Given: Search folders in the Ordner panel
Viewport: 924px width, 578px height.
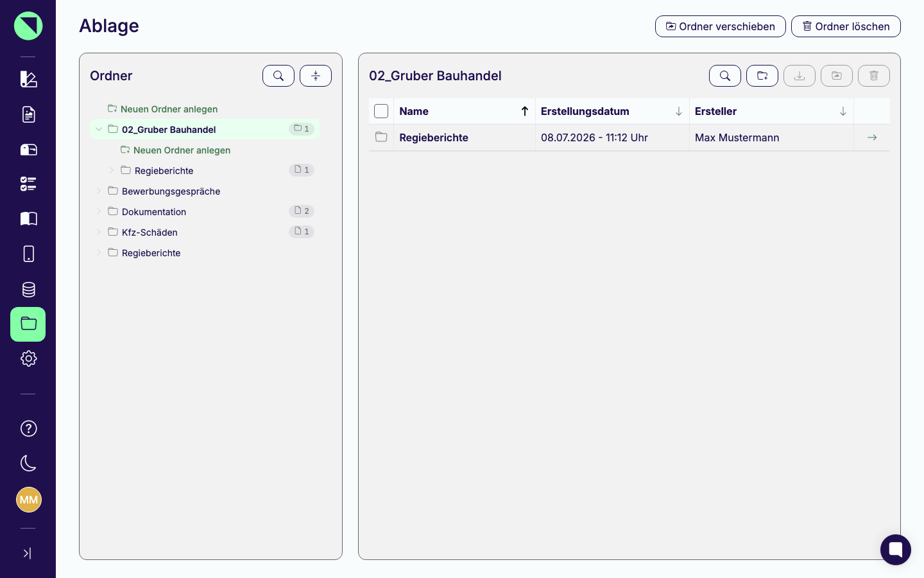Looking at the screenshot, I should click(x=278, y=76).
